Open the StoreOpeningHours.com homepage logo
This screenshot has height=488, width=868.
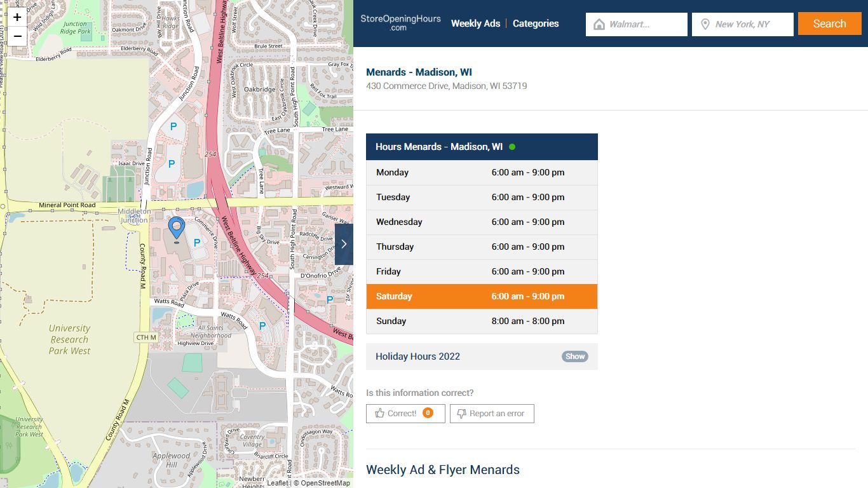coord(400,23)
